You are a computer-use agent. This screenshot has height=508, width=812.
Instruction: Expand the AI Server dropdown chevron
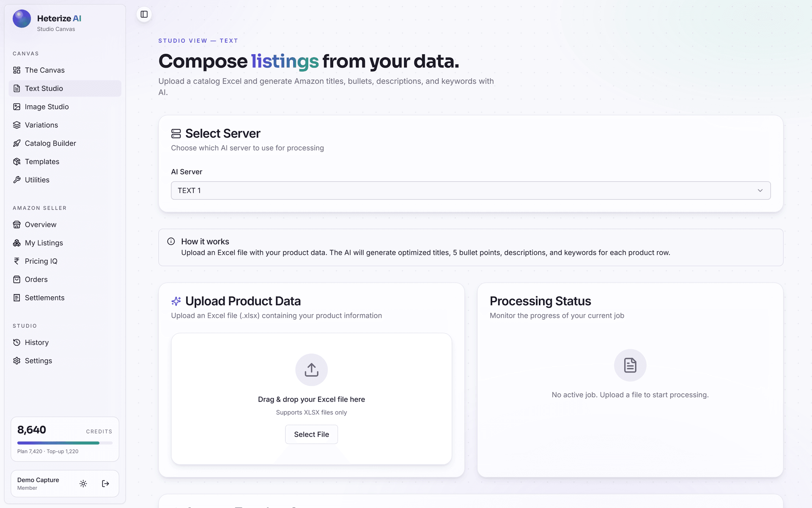coord(760,190)
